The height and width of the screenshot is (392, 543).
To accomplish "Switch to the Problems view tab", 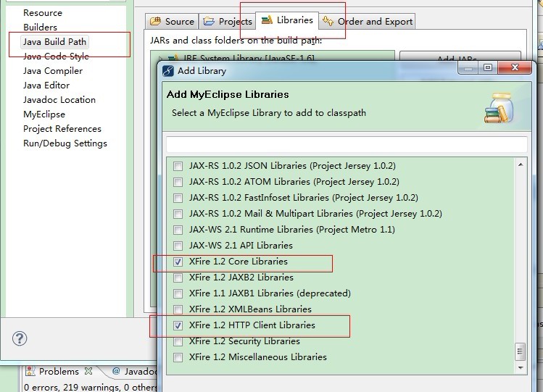I will [x=59, y=371].
